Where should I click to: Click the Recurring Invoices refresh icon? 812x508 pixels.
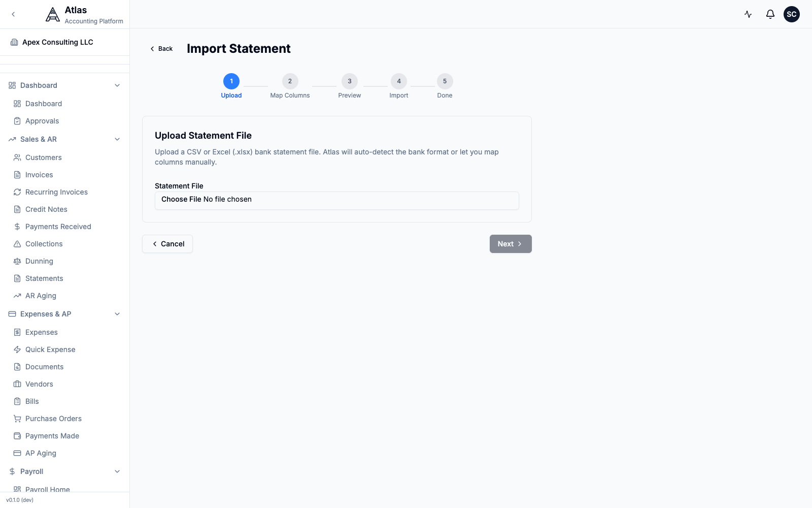pyautogui.click(x=17, y=192)
